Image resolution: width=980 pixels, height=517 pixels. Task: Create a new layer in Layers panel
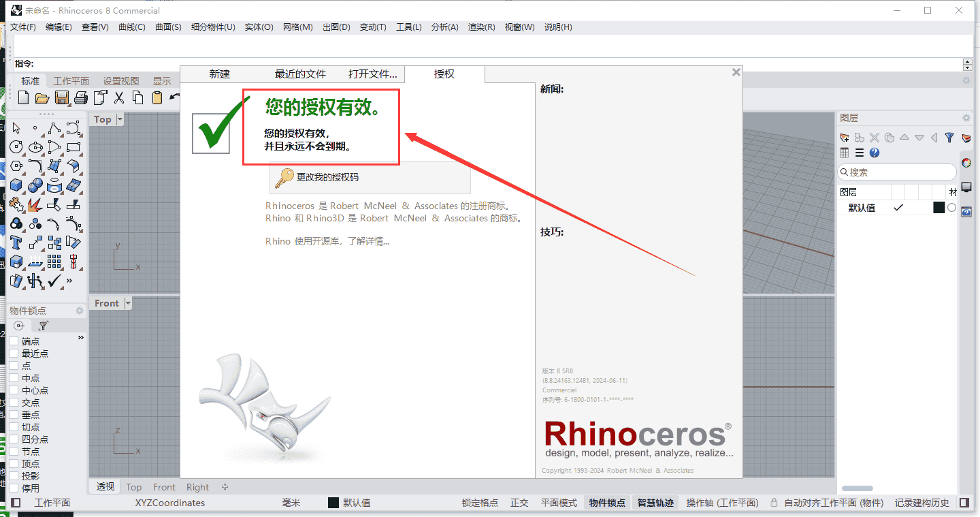point(845,138)
